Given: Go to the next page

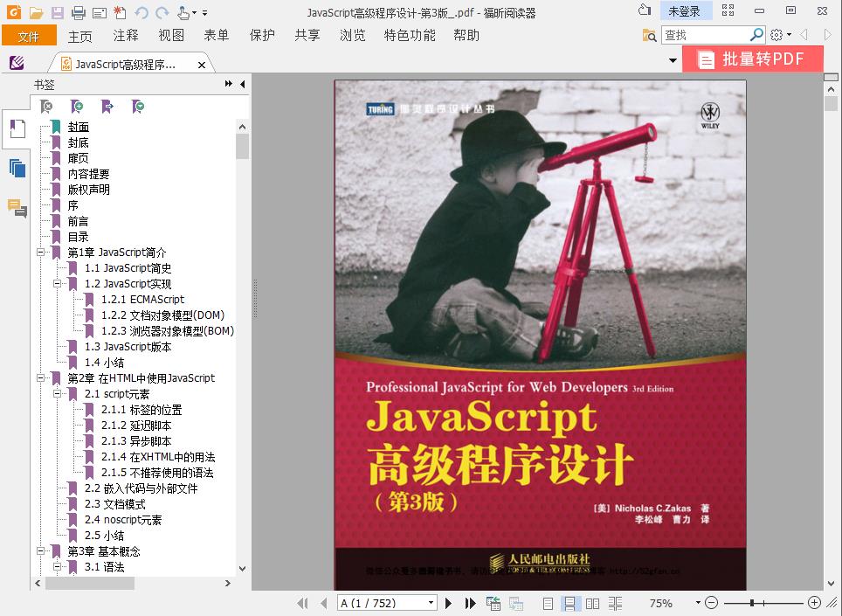Looking at the screenshot, I should tap(448, 603).
